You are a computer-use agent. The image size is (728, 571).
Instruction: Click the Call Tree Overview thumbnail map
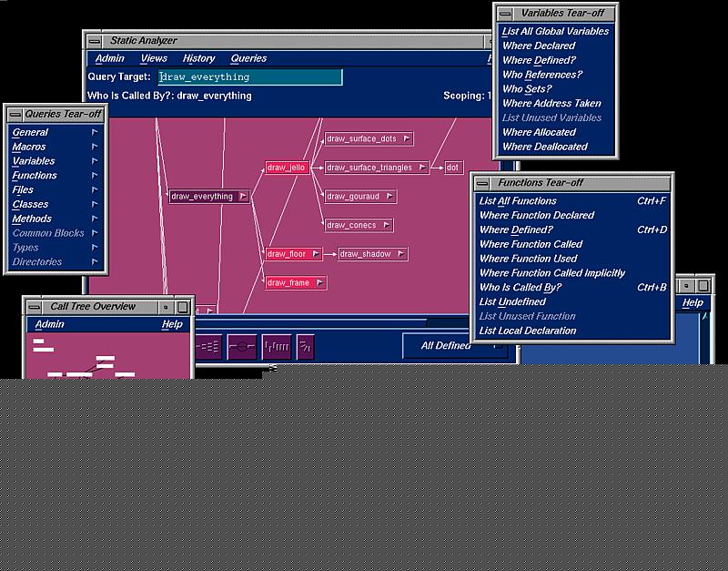click(x=109, y=356)
